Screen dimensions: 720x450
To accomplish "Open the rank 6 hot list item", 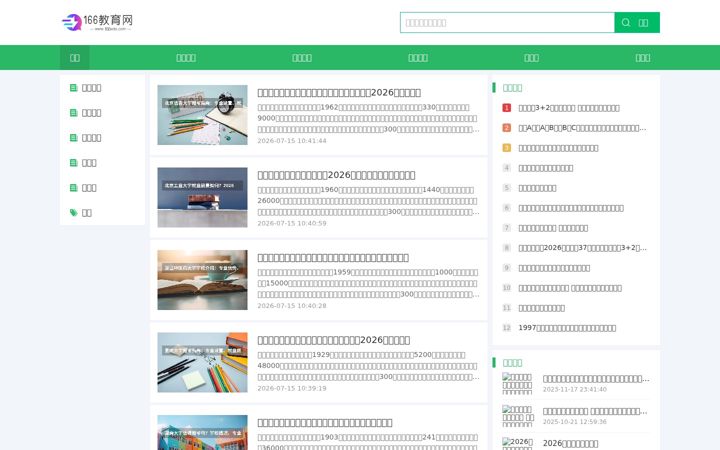I will 571,208.
